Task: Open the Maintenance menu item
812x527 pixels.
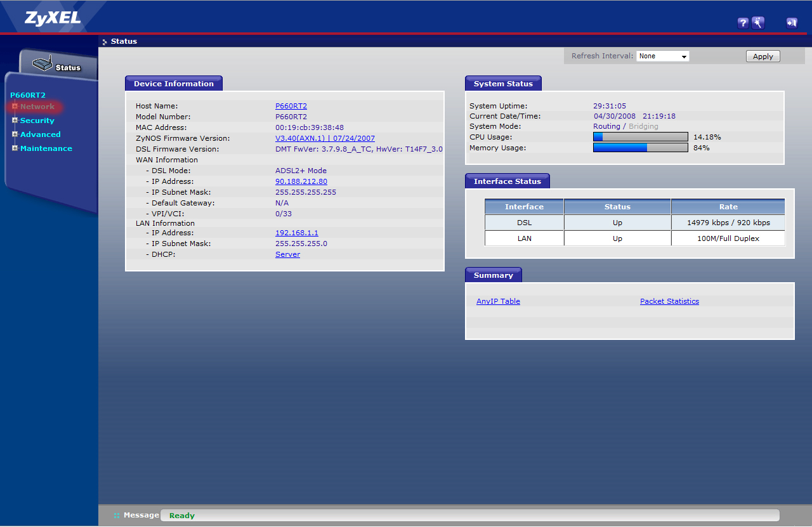Action: 46,148
